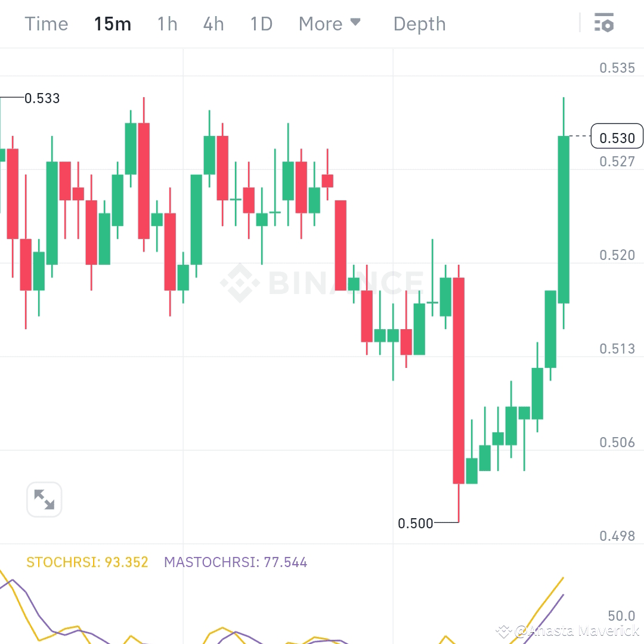The height and width of the screenshot is (644, 644).
Task: Click the 50.0 oscillator axis label
Action: point(620,616)
